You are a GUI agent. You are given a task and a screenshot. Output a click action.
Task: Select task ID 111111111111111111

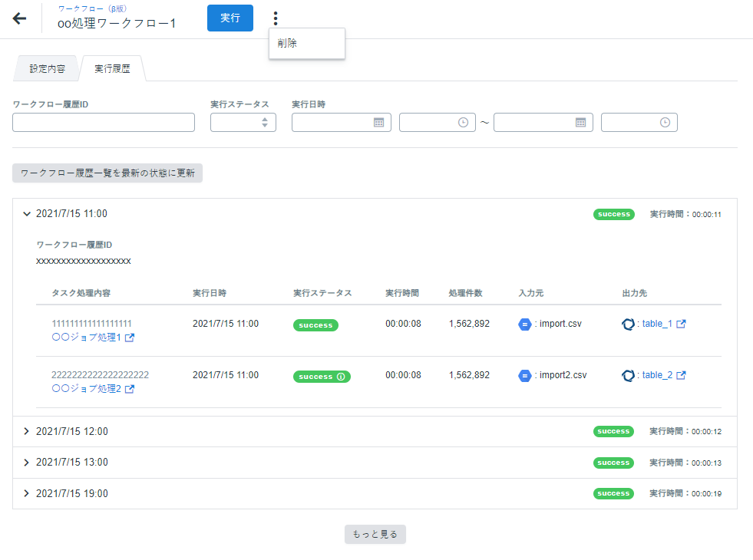[91, 324]
